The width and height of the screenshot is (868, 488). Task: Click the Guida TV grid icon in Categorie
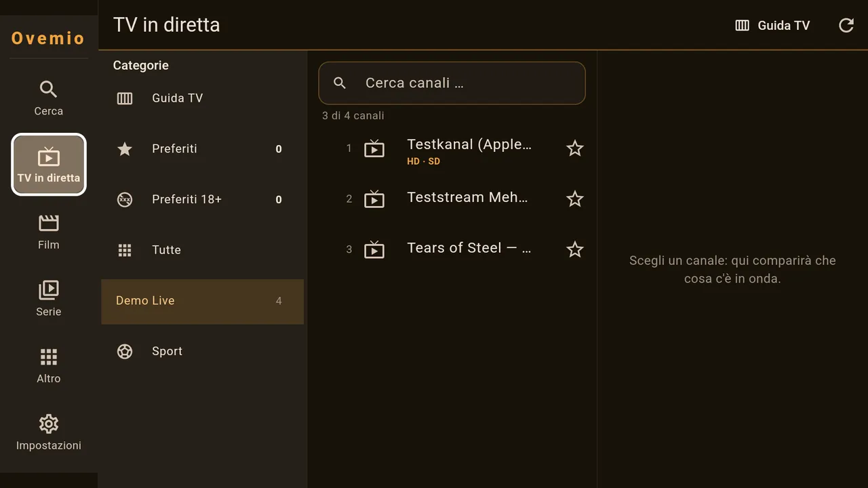125,98
